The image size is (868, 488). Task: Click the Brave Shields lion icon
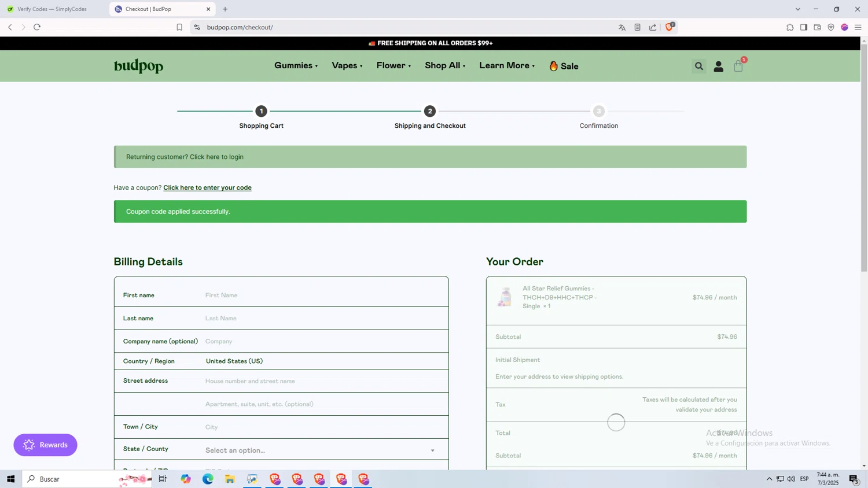pyautogui.click(x=669, y=27)
